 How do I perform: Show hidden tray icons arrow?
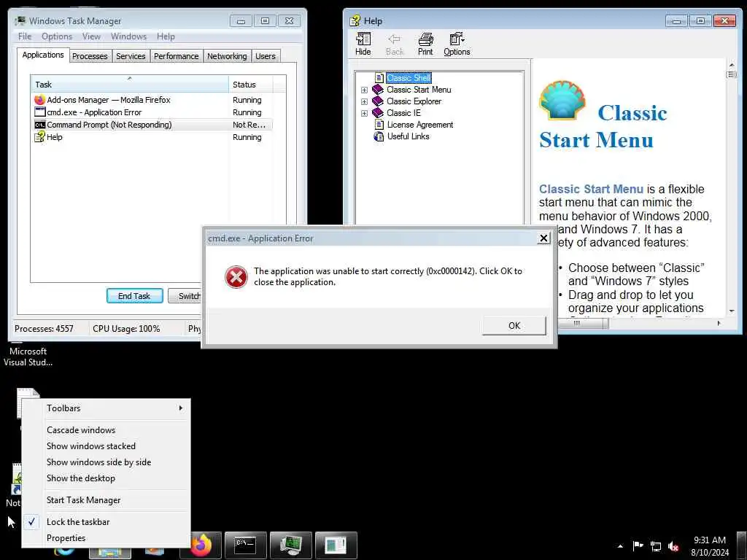(x=620, y=546)
